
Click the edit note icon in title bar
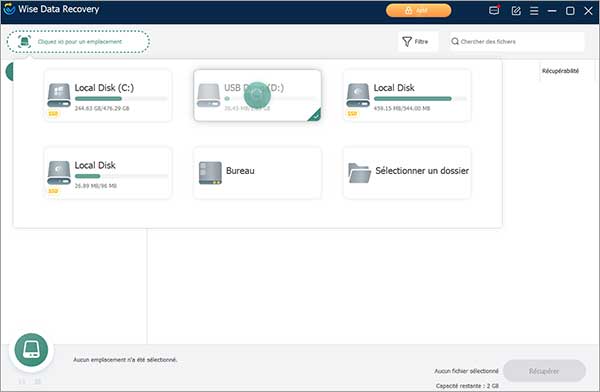click(516, 11)
